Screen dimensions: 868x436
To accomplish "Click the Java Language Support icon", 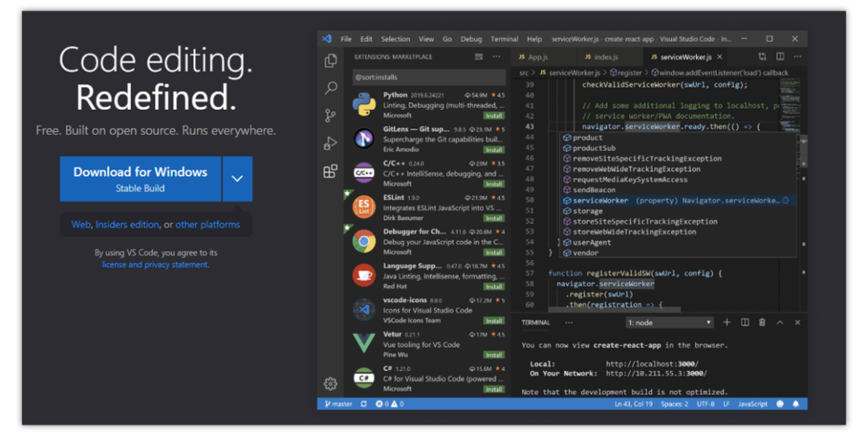I will 364,275.
